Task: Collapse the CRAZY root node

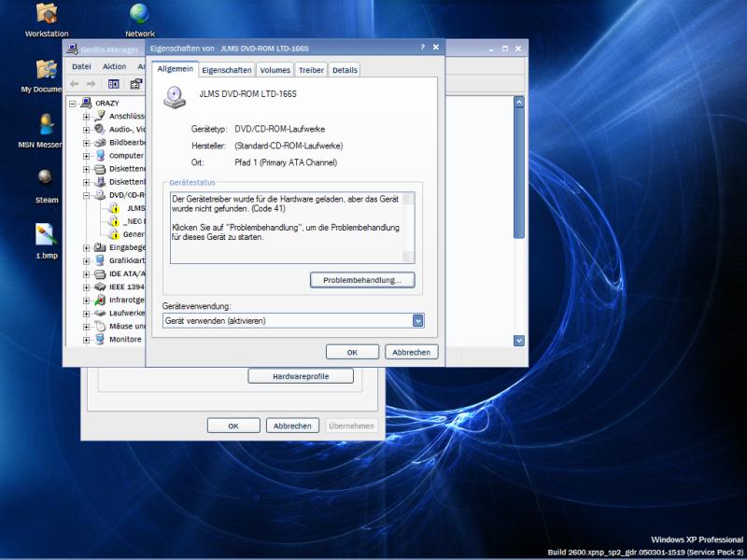Action: point(73,104)
